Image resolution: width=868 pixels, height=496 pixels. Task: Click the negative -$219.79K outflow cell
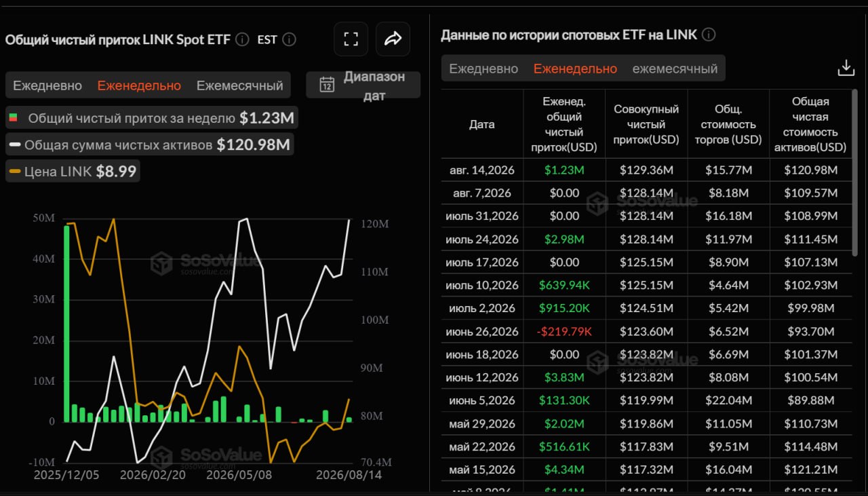[564, 332]
